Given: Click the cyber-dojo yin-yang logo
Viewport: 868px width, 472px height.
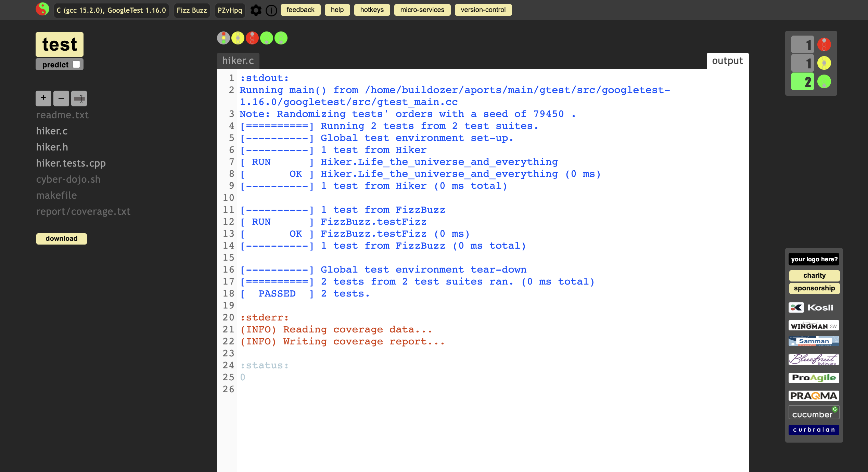Looking at the screenshot, I should (x=42, y=9).
